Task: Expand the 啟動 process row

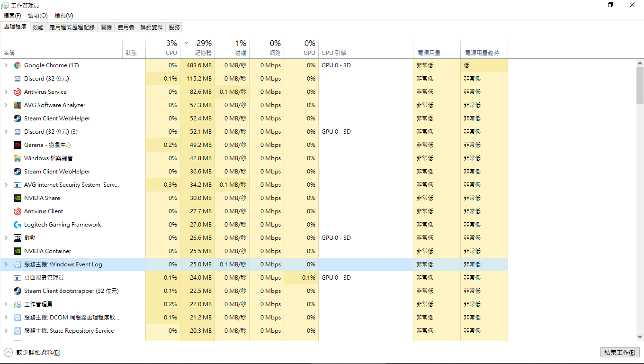Action: point(6,238)
